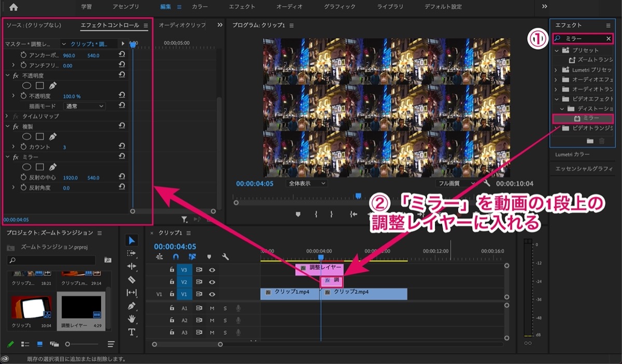Viewport: 622px width, 364px height.
Task: Open the エッセンシャルグラフィックス panel
Action: tap(584, 169)
